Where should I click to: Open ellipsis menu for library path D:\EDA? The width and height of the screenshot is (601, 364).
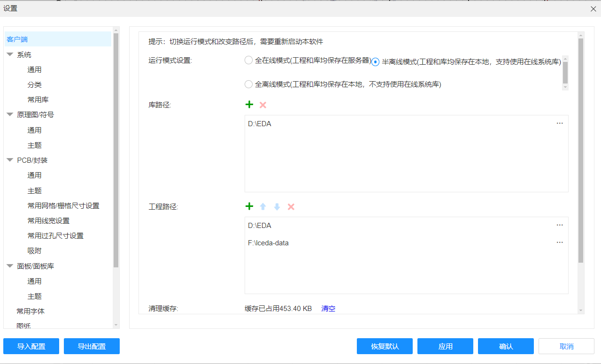[x=560, y=123]
